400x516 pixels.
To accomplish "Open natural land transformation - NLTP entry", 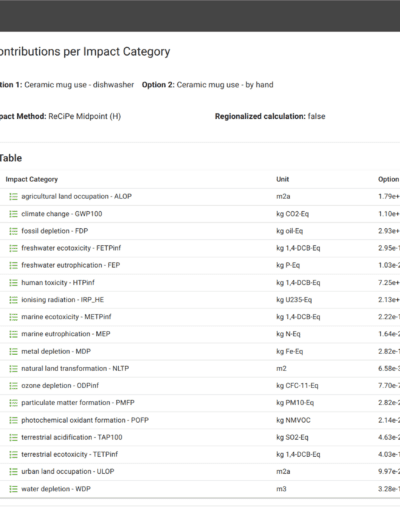I will click(75, 368).
